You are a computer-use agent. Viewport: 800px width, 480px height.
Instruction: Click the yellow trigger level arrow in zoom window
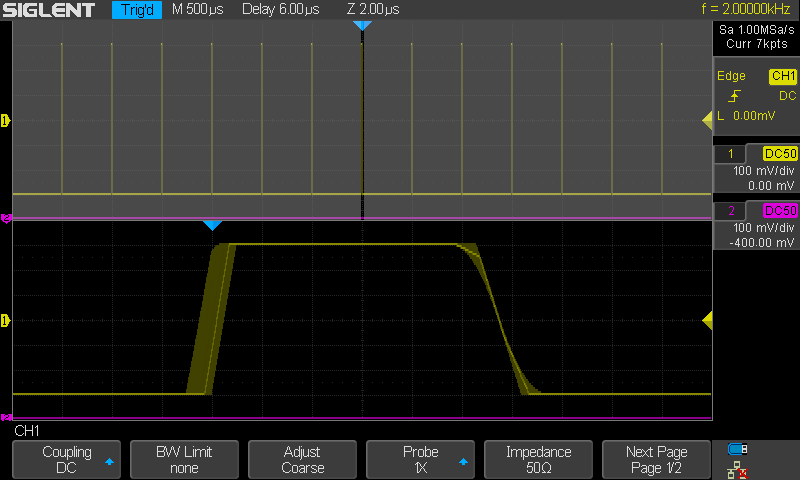pyautogui.click(x=707, y=321)
